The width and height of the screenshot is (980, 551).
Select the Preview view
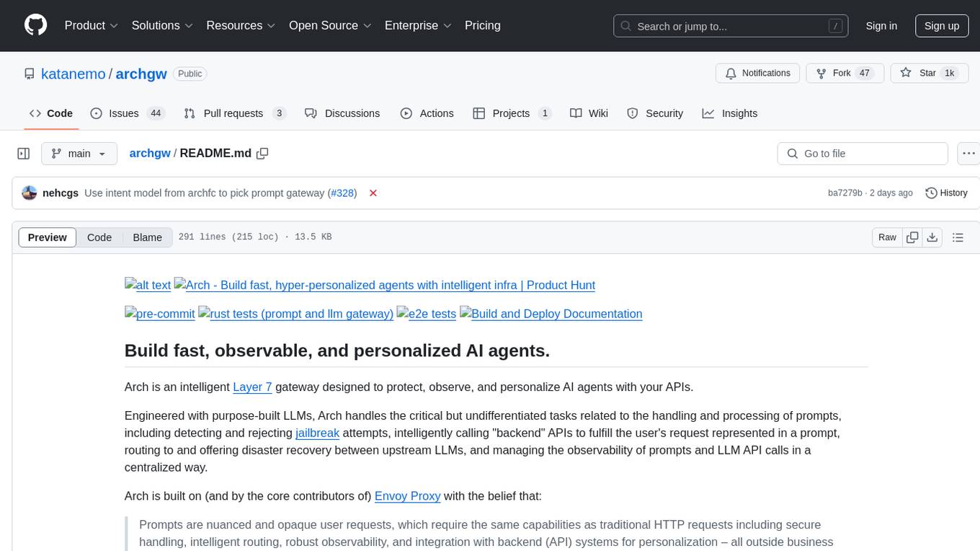point(48,237)
